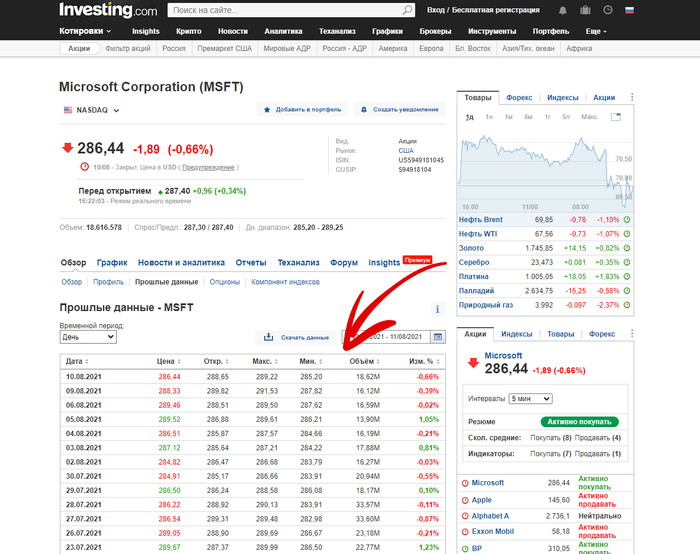Click the download icon next to Скачать данные
700x554 pixels.
268,337
